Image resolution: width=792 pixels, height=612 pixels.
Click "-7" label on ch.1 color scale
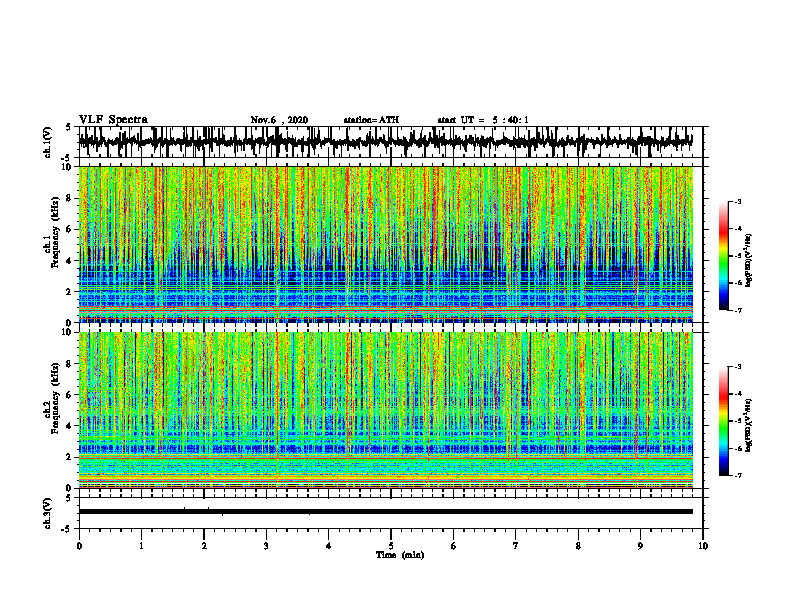point(738,310)
